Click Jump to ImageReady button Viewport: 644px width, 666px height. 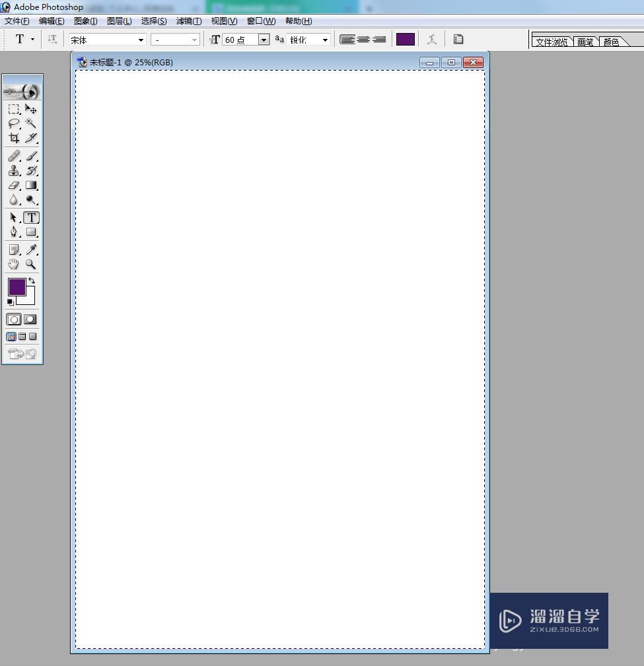[22, 353]
